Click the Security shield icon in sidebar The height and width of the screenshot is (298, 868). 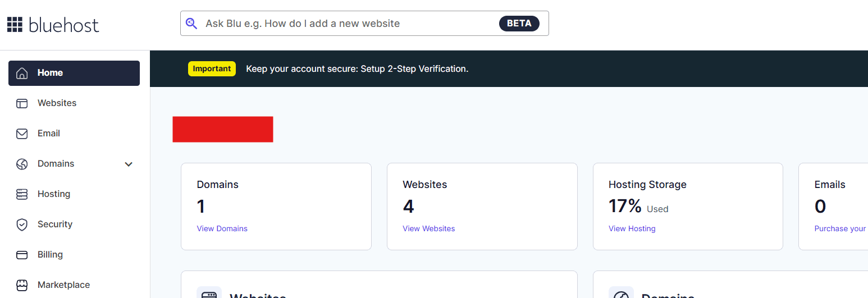coord(22,224)
